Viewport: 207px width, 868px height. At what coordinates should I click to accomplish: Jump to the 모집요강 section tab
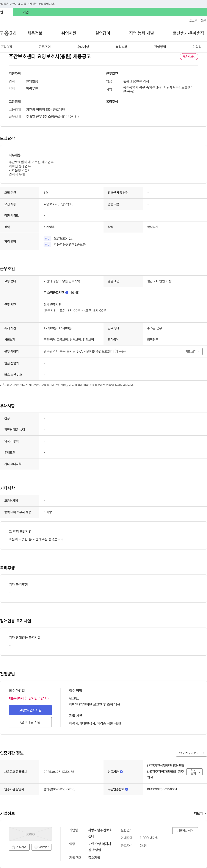[6, 47]
